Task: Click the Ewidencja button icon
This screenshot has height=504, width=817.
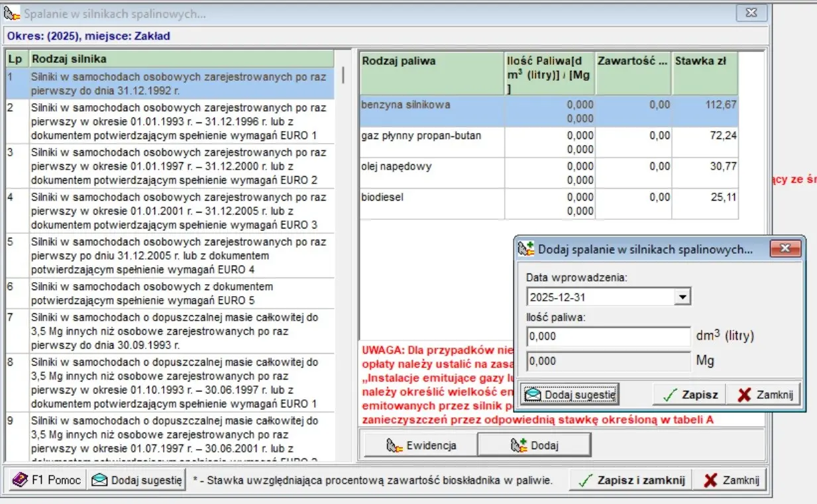Action: 396,446
